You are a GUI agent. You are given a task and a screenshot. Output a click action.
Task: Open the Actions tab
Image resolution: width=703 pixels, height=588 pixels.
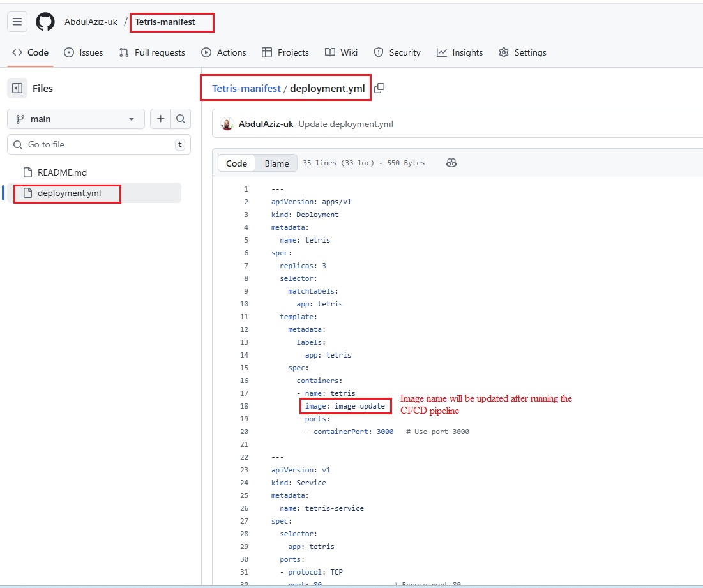coord(223,52)
